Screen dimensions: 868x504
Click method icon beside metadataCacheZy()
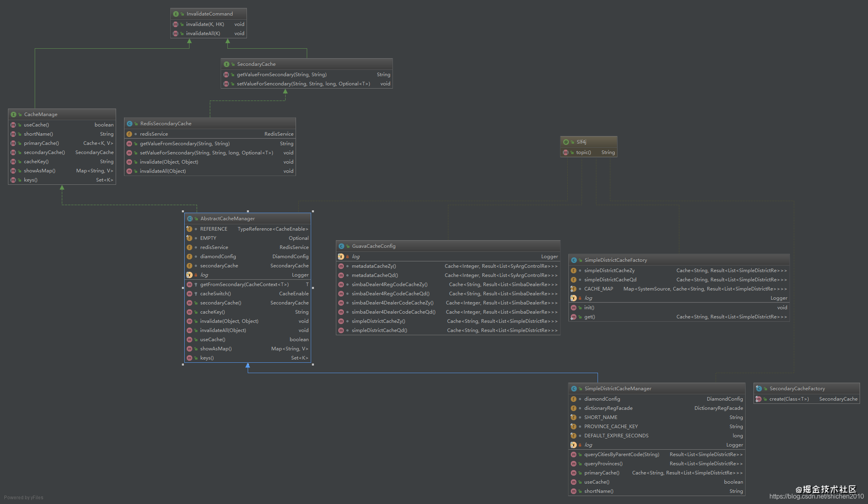click(x=341, y=266)
